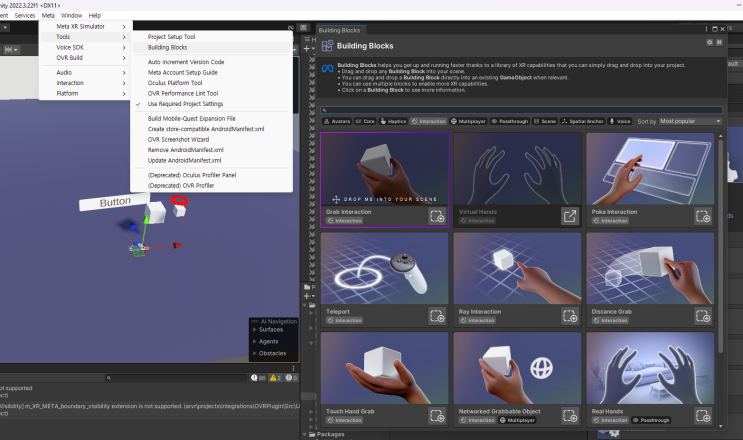Click the green Y-axis move gizmo arrow
The width and height of the screenshot is (743, 440).
pos(146,219)
